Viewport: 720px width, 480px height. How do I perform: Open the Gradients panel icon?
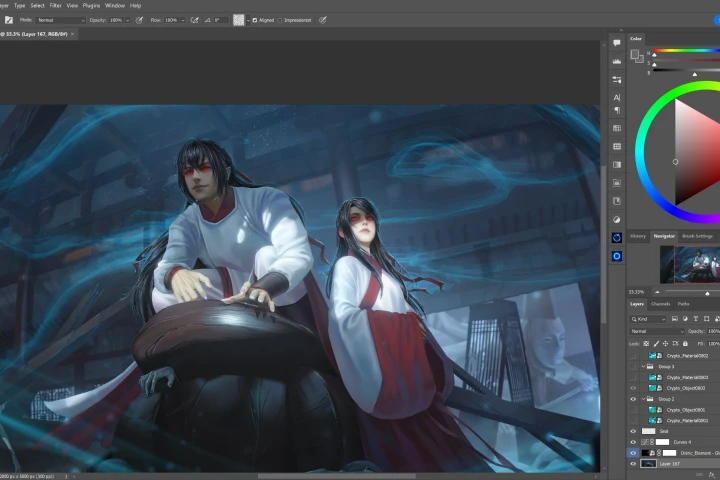point(617,164)
